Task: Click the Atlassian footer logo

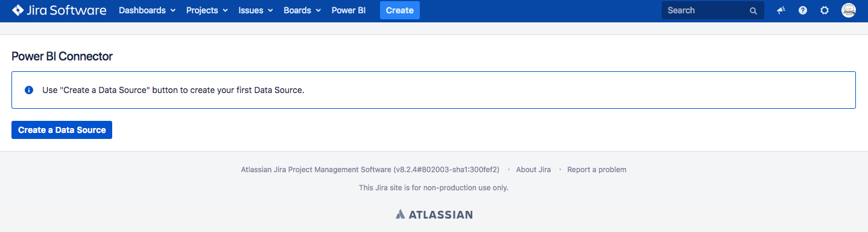Action: tap(434, 214)
